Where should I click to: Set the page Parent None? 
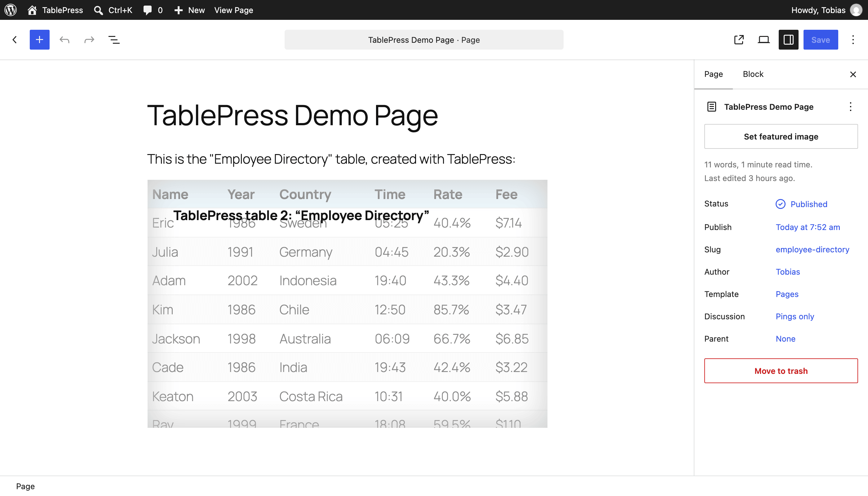pyautogui.click(x=786, y=339)
